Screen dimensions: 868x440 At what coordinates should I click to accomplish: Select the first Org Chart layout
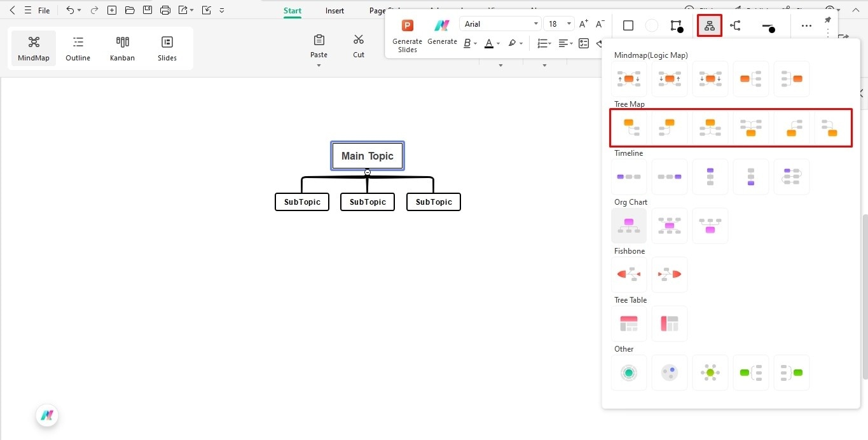click(x=628, y=225)
